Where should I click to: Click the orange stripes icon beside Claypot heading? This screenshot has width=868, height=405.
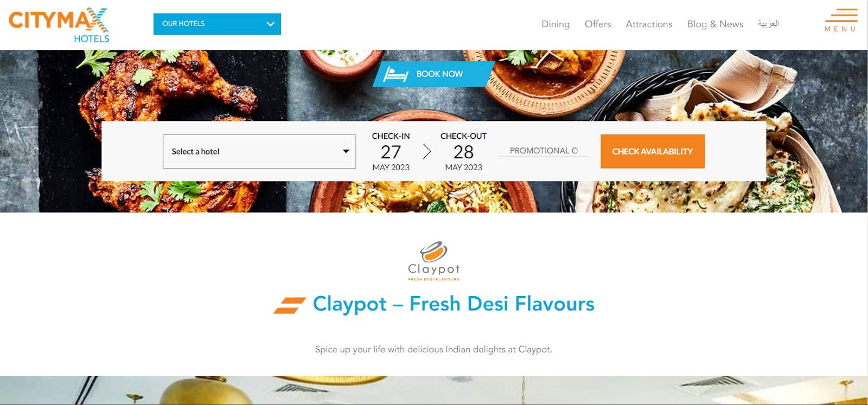tap(289, 305)
